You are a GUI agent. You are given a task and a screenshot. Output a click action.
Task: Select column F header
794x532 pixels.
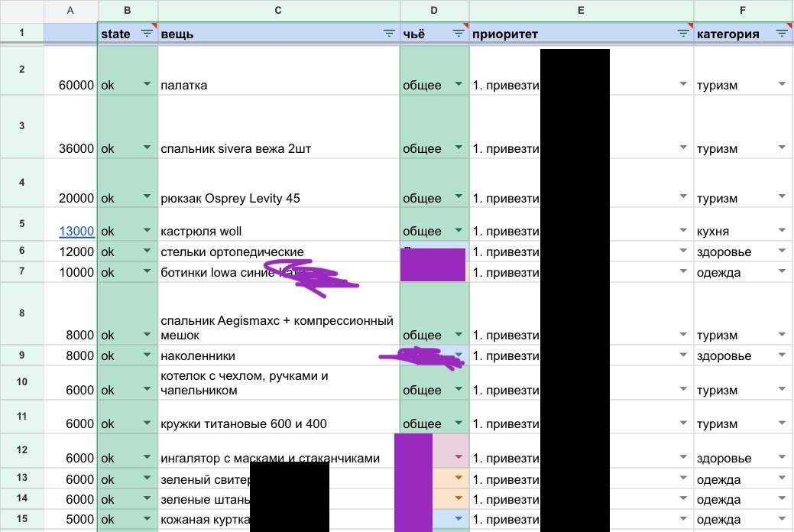click(742, 11)
